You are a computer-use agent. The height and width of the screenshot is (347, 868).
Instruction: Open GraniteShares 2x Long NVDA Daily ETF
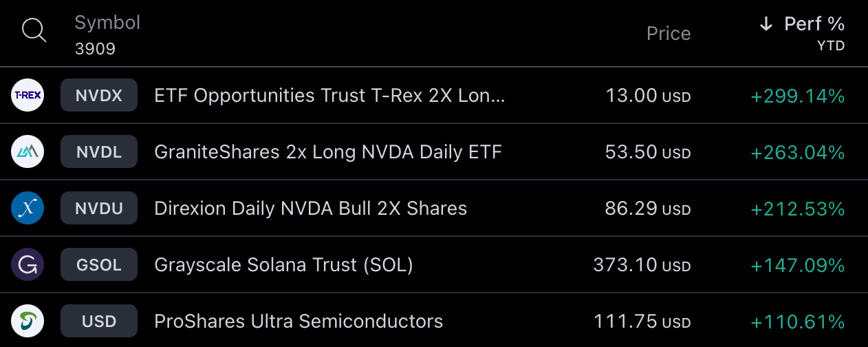(434, 152)
